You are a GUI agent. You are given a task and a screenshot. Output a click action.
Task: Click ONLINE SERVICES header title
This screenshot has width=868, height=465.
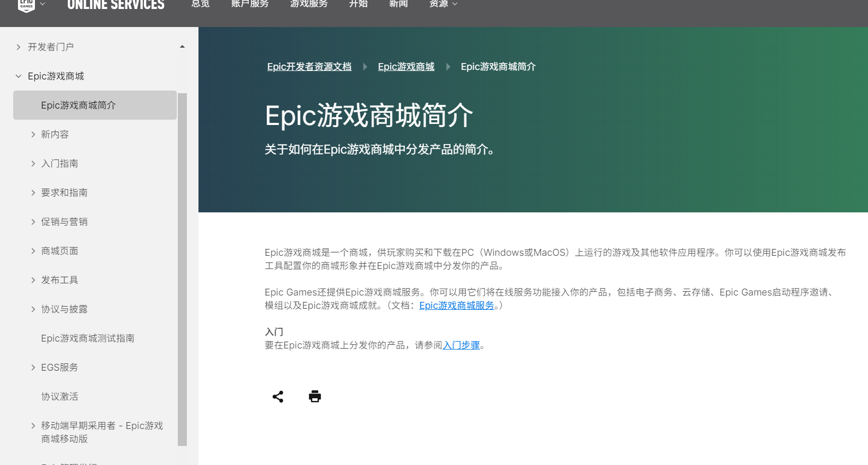[x=116, y=5]
